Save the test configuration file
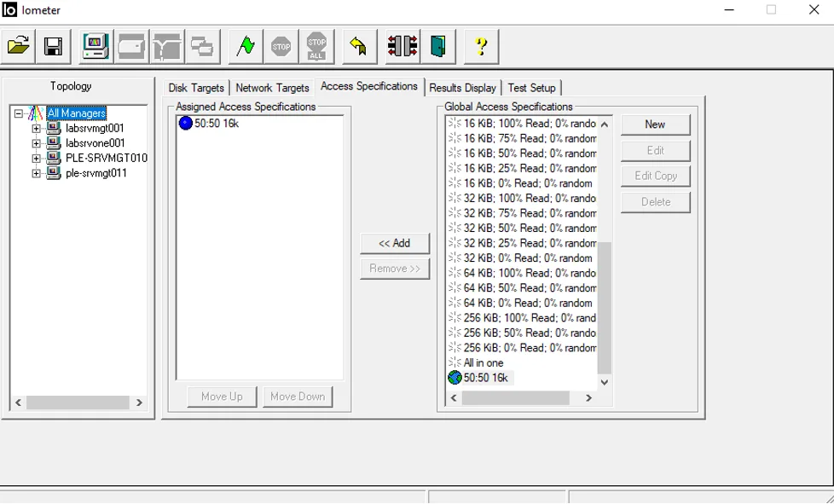 [x=53, y=46]
